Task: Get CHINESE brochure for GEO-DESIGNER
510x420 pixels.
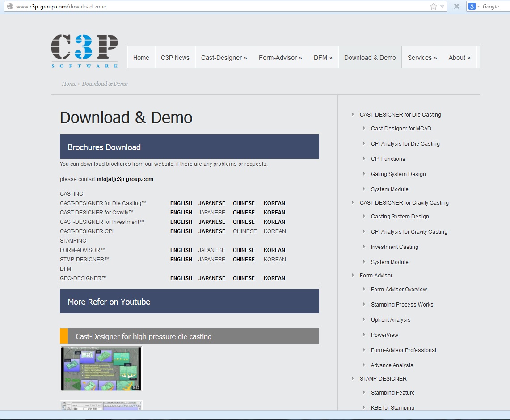Action: click(244, 279)
